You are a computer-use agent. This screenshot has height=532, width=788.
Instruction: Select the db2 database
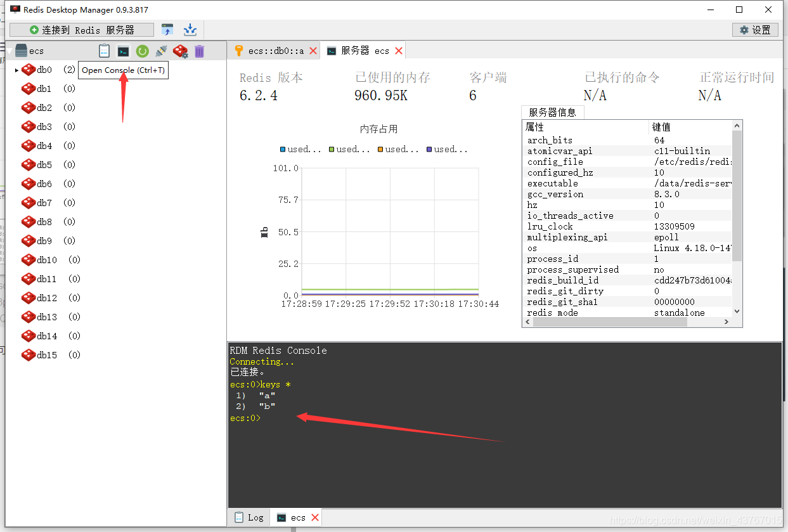click(x=44, y=108)
